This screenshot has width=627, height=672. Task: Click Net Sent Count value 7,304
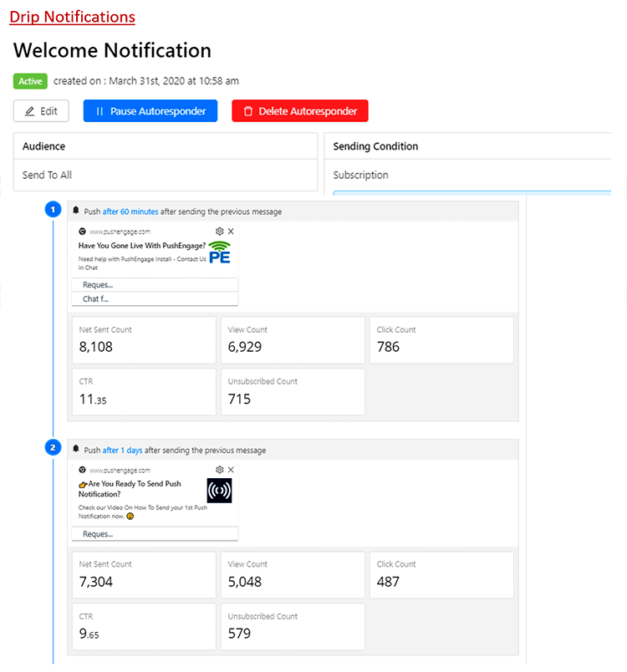(x=96, y=582)
